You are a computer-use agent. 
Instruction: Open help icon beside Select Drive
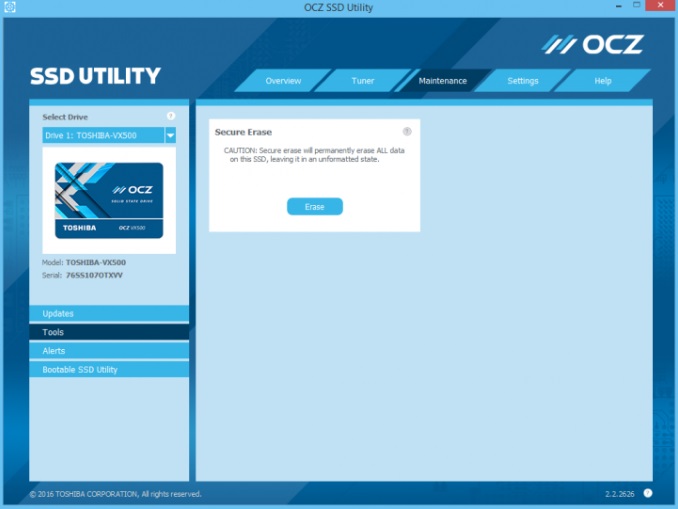(170, 117)
